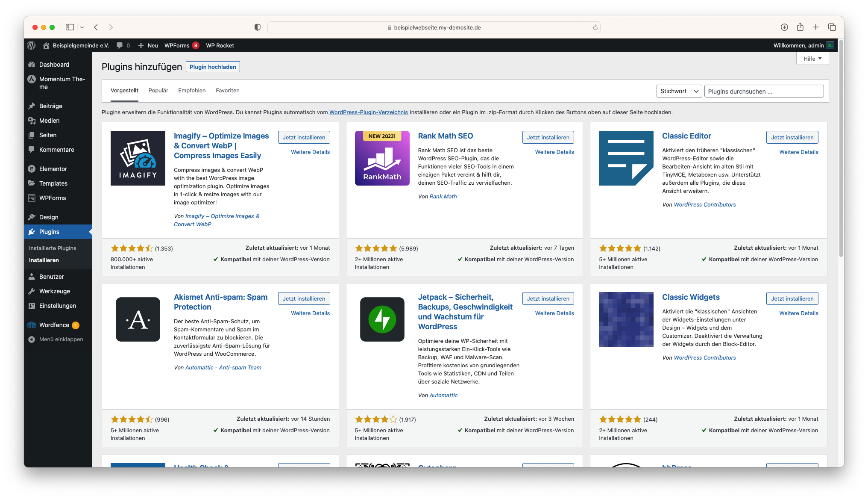Open WPForms in the admin bar
868x499 pixels.
(182, 45)
